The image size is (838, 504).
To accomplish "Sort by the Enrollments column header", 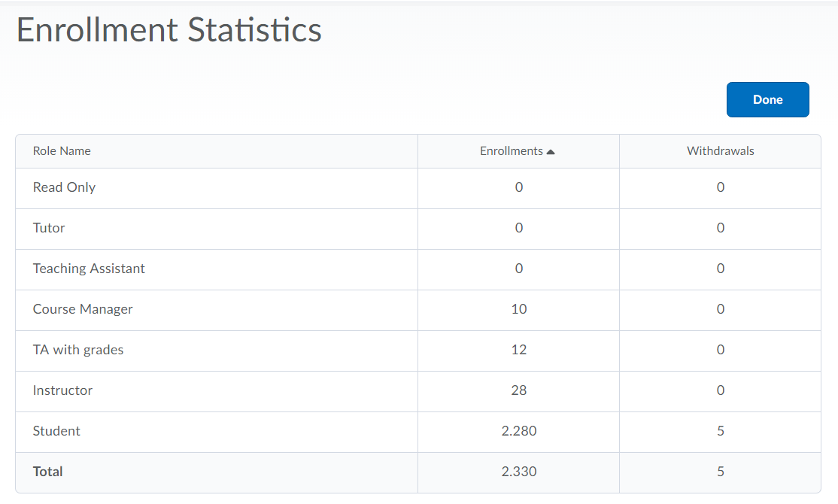I will pos(512,151).
